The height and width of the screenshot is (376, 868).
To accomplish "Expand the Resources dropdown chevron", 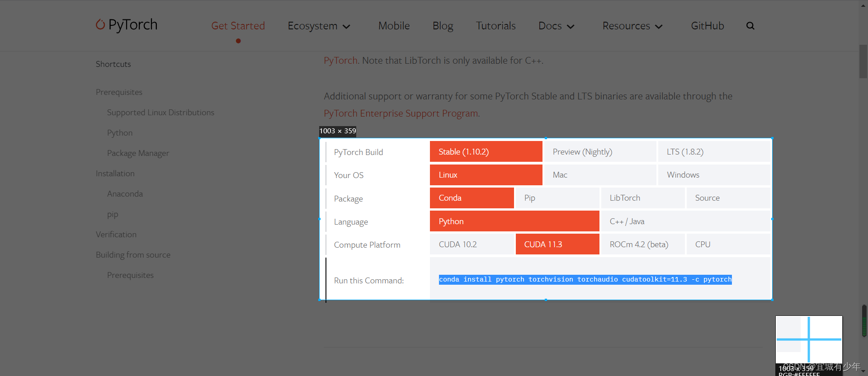I will point(659,27).
